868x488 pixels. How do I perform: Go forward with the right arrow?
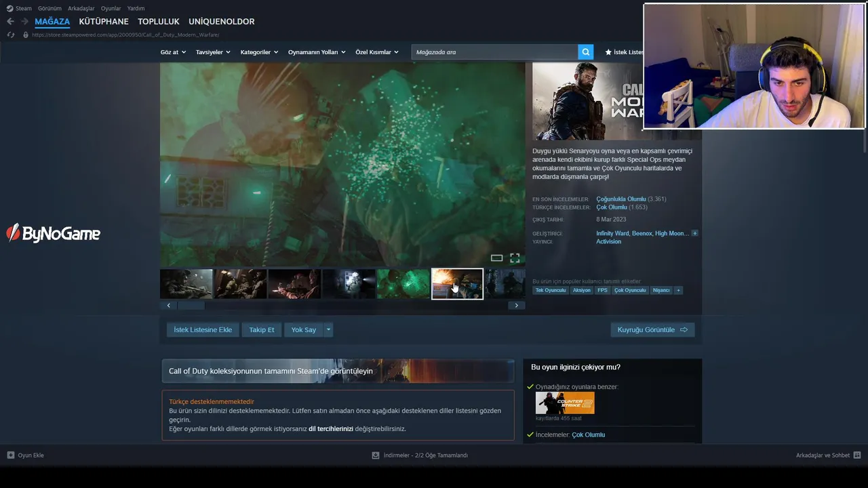coord(24,22)
